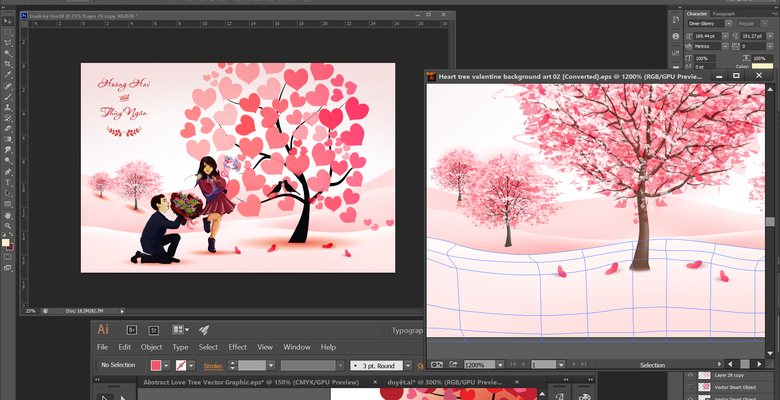Click the Illustrator red fill color swatch
Image resolution: width=780 pixels, height=400 pixels.
pyautogui.click(x=156, y=365)
